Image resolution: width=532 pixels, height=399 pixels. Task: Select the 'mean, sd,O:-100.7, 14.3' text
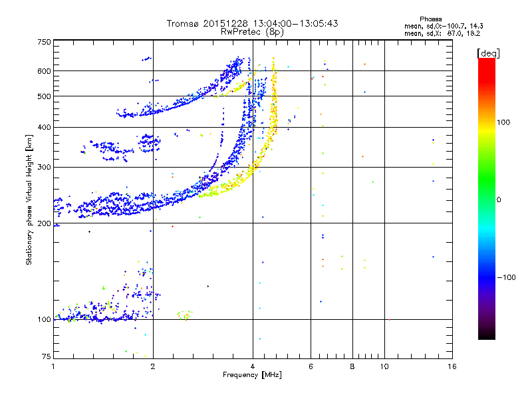pos(444,26)
